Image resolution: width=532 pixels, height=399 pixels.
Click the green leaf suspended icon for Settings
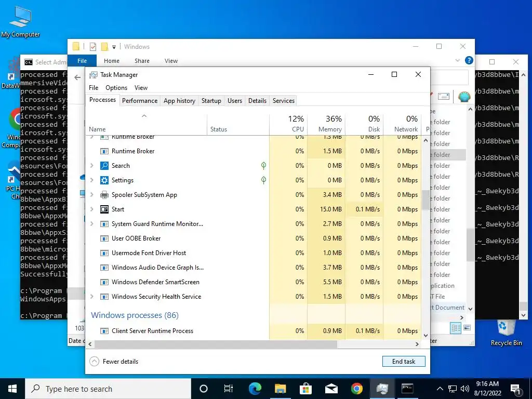click(263, 180)
